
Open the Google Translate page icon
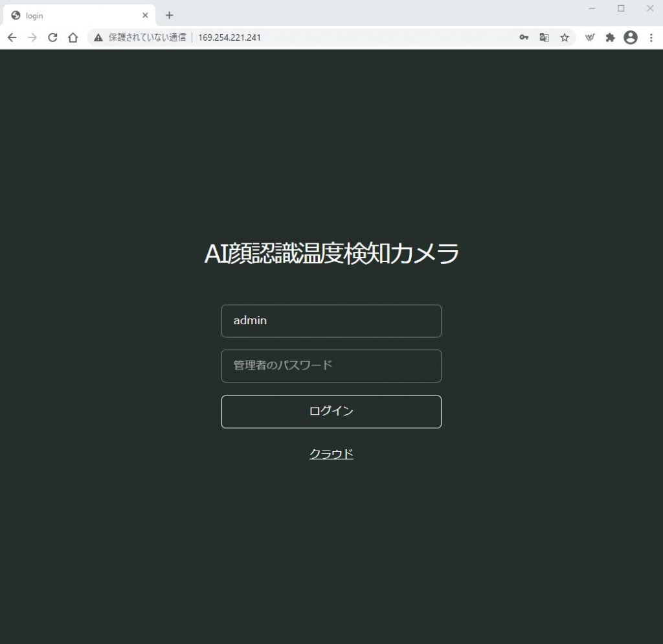[x=544, y=38]
